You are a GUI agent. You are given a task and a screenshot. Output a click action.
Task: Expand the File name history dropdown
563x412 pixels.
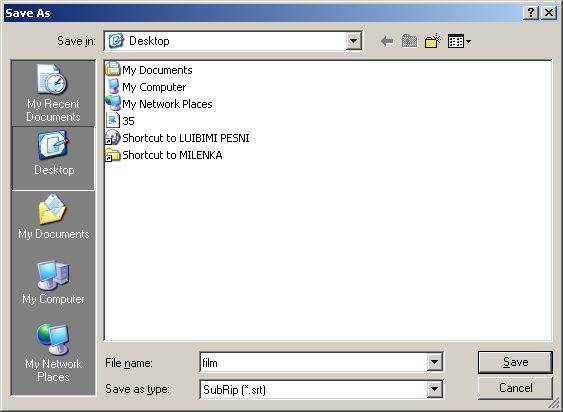[434, 362]
